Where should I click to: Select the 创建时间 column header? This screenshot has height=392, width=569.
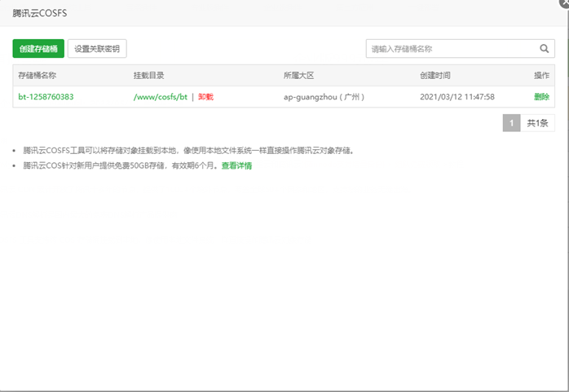click(x=435, y=76)
